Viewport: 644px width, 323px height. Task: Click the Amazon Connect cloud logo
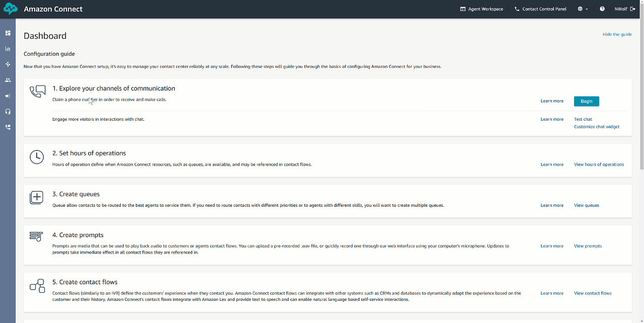coord(11,9)
